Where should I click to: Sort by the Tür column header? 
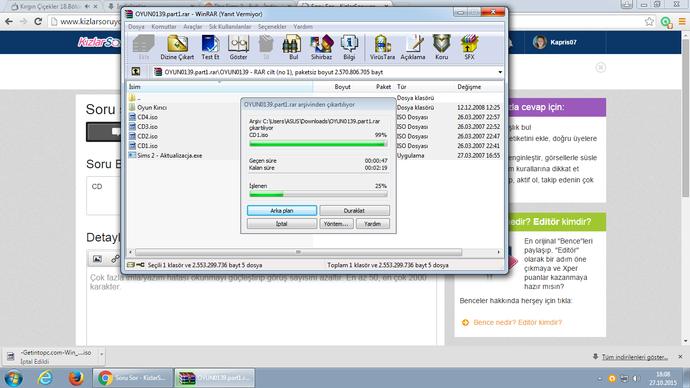click(x=401, y=87)
